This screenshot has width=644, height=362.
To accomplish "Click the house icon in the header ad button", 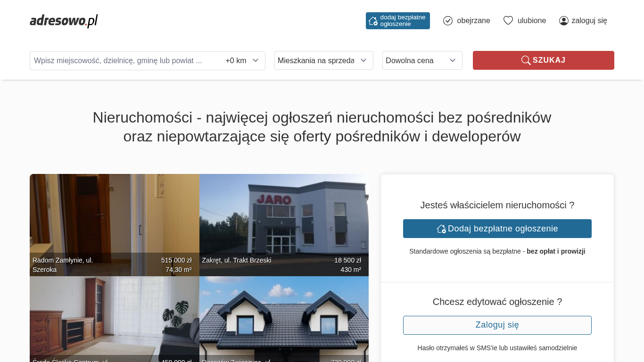I will tap(373, 21).
